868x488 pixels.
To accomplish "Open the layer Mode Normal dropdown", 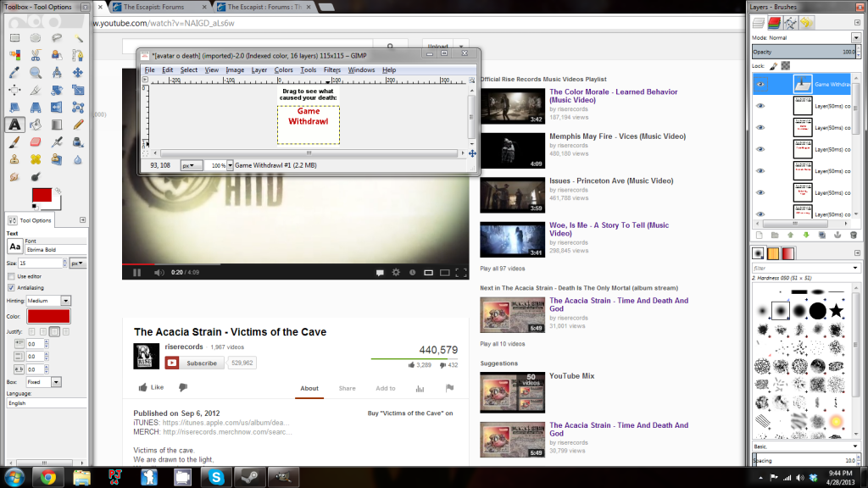I will pyautogui.click(x=856, y=37).
